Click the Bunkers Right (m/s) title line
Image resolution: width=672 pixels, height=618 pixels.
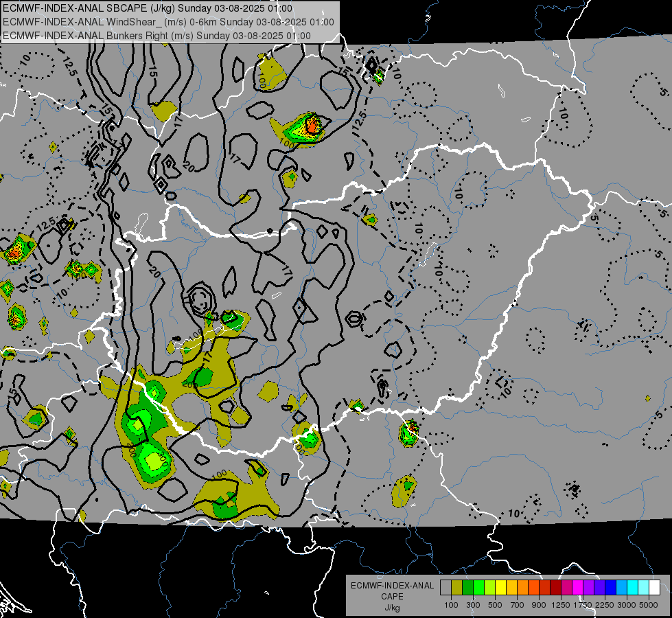point(157,36)
